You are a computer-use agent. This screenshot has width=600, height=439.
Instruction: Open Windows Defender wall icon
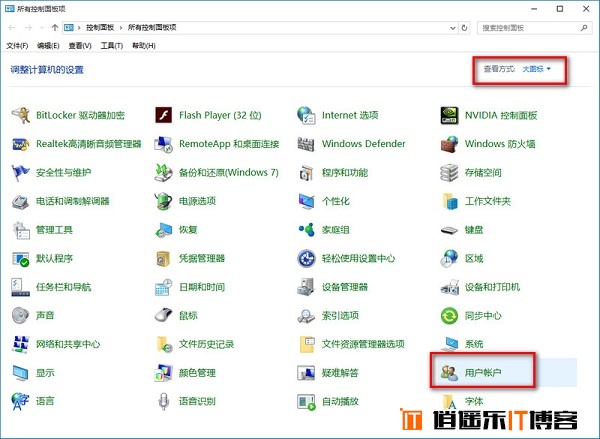[x=306, y=144]
